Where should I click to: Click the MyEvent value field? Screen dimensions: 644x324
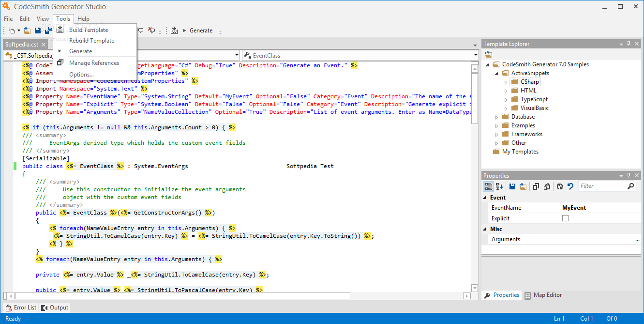coord(600,208)
